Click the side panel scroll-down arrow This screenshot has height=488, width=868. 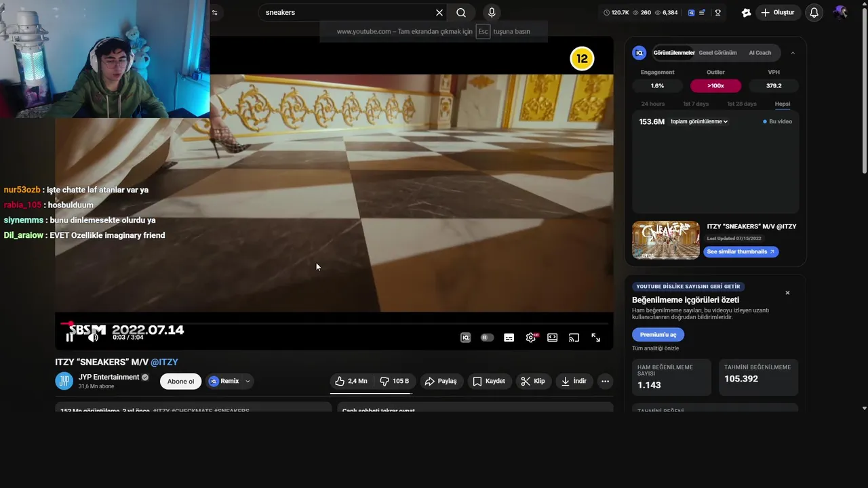pyautogui.click(x=864, y=409)
